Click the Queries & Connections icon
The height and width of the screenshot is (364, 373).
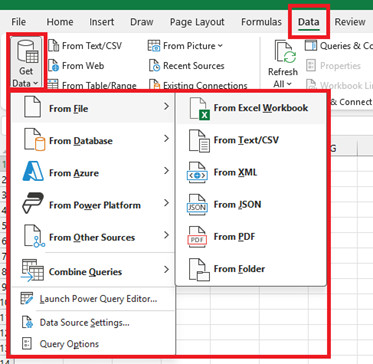tap(311, 46)
